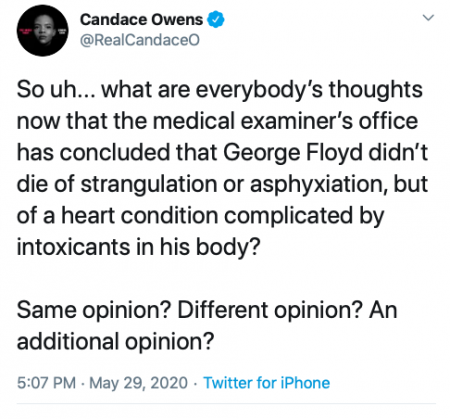Click the 5:07 PM timestamp

pos(46,383)
